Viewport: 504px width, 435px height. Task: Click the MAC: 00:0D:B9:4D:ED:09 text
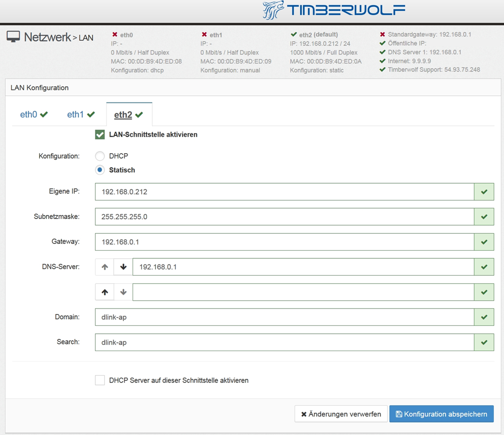pos(236,61)
